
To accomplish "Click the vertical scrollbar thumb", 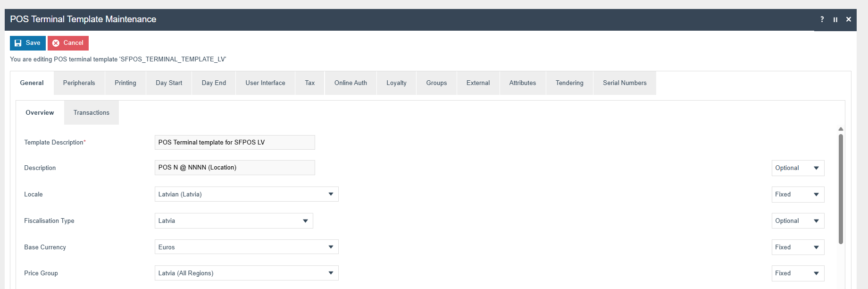I will [841, 189].
